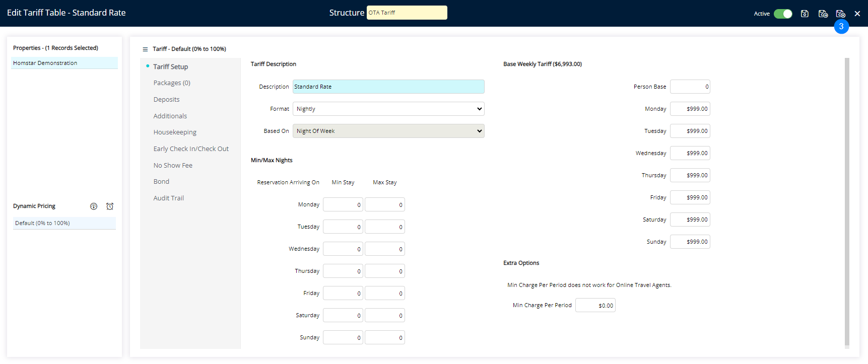Select Default (0% to 100%) pricing tier
The height and width of the screenshot is (364, 868).
click(x=64, y=223)
